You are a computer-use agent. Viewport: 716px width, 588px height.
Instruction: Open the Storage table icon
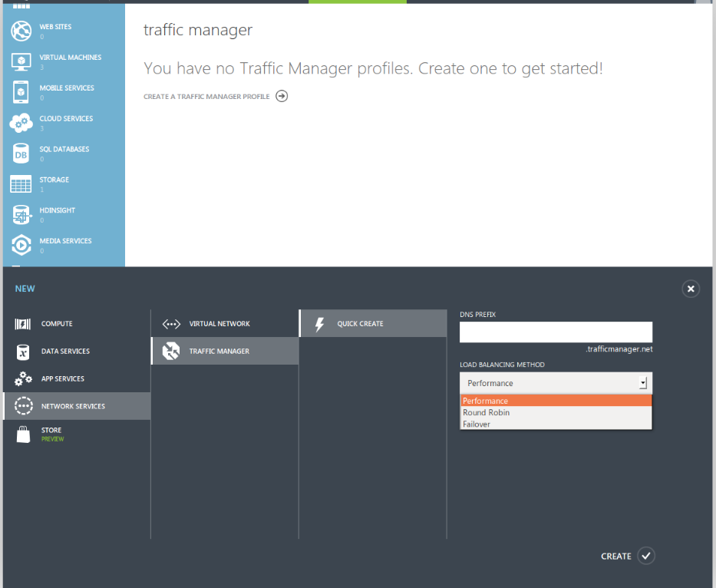pyautogui.click(x=21, y=184)
